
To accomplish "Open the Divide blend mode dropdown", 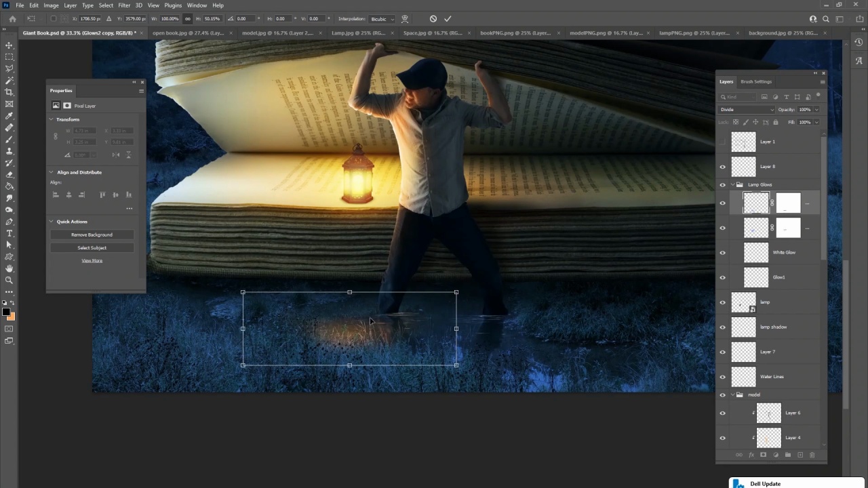I will pyautogui.click(x=747, y=110).
